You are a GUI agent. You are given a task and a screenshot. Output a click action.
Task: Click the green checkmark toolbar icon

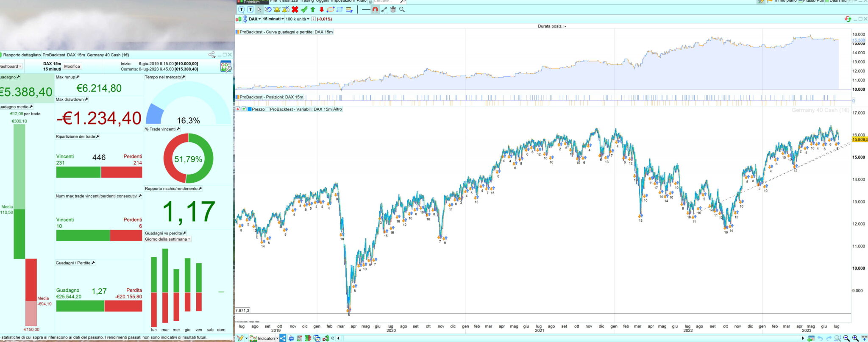coord(304,9)
